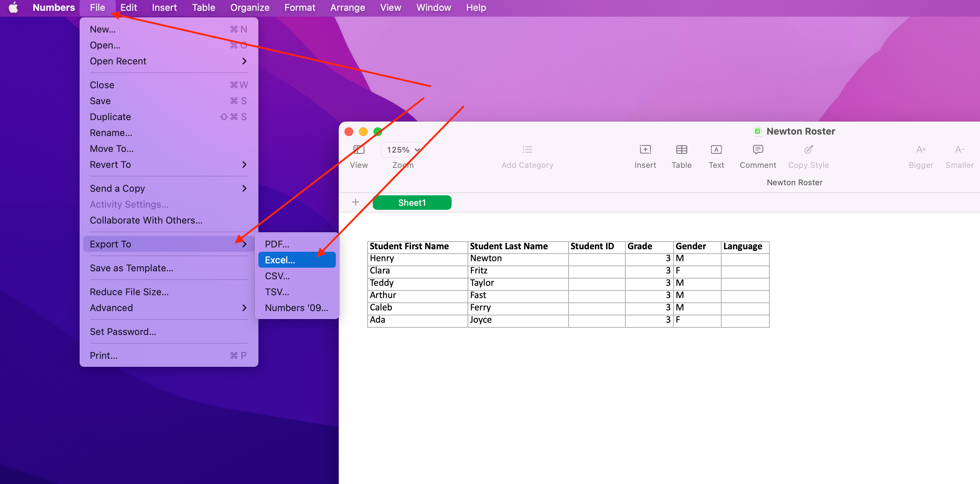
Task: Select the cell containing Fritz
Action: 518,271
